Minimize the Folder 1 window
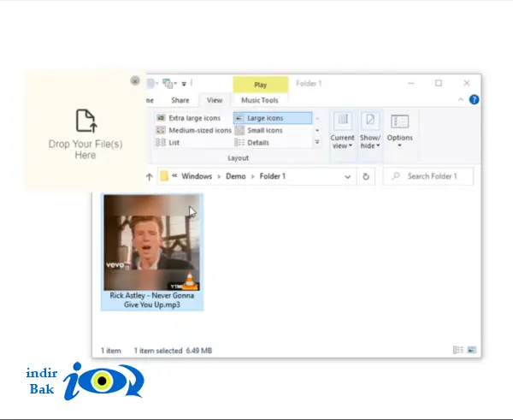This screenshot has height=420, width=513. pos(411,84)
